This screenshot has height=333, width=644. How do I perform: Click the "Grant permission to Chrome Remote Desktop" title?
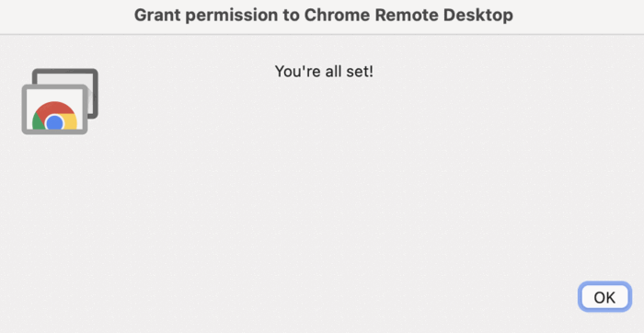(324, 16)
